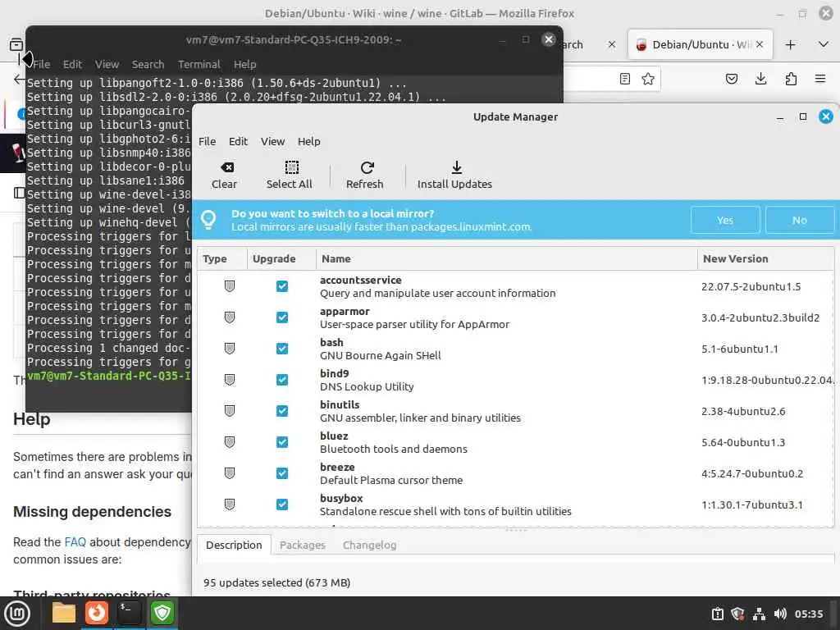Click Yes to switch to local mirror
This screenshot has width=840, height=630.
click(x=725, y=220)
